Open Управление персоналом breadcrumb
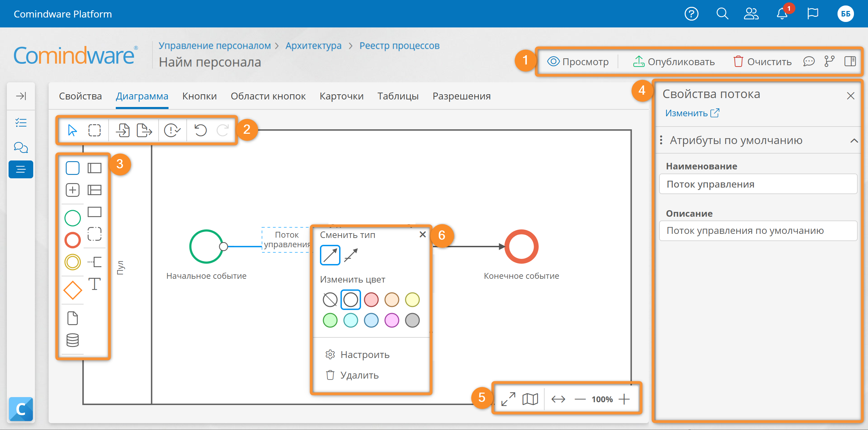 (215, 46)
